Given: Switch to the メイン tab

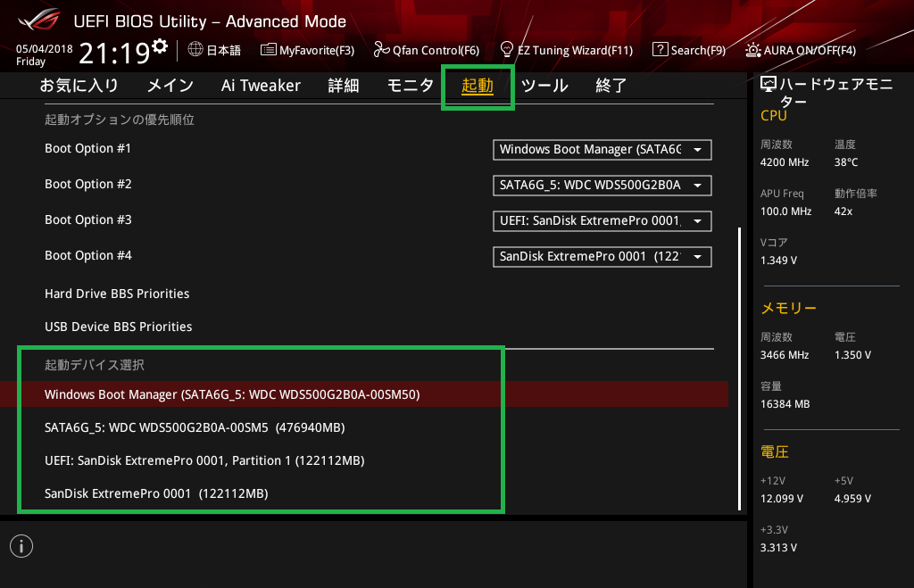Looking at the screenshot, I should tap(170, 86).
